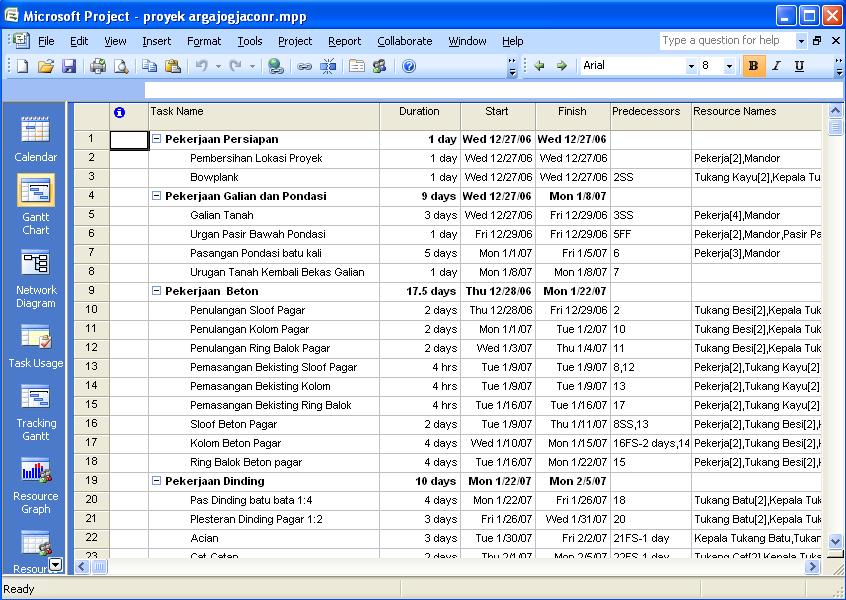Click the Print icon
Image resolution: width=846 pixels, height=600 pixels.
pos(98,66)
